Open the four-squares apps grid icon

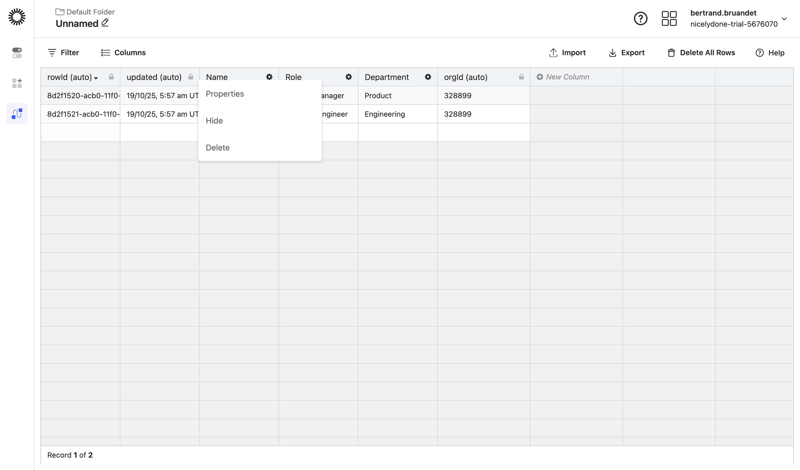[x=669, y=18]
